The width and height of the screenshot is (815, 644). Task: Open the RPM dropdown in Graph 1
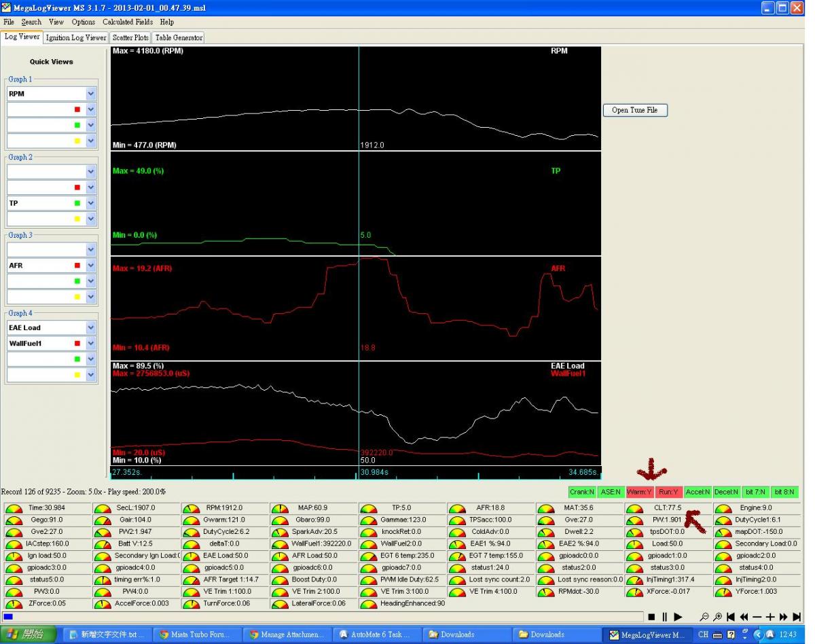pos(91,94)
